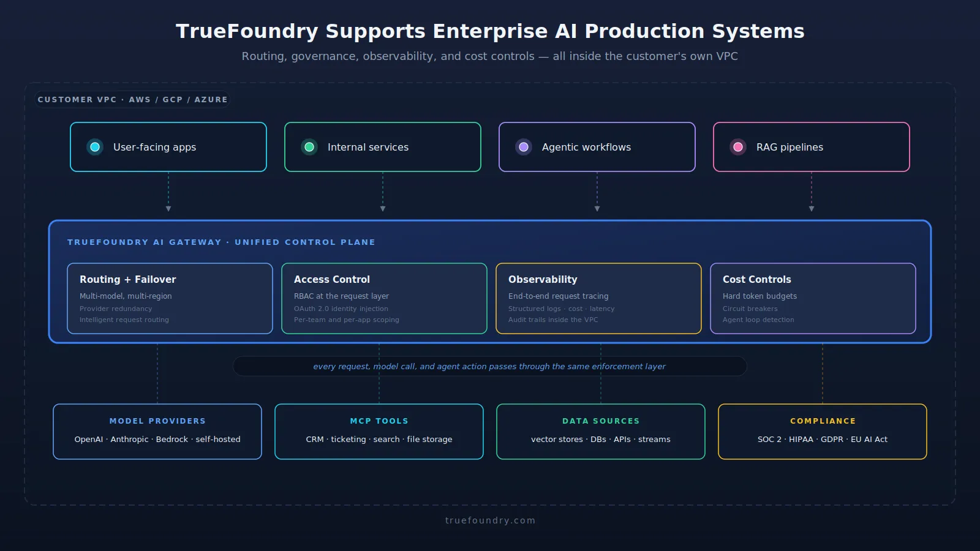
Task: Open the Access Control heading
Action: click(332, 279)
